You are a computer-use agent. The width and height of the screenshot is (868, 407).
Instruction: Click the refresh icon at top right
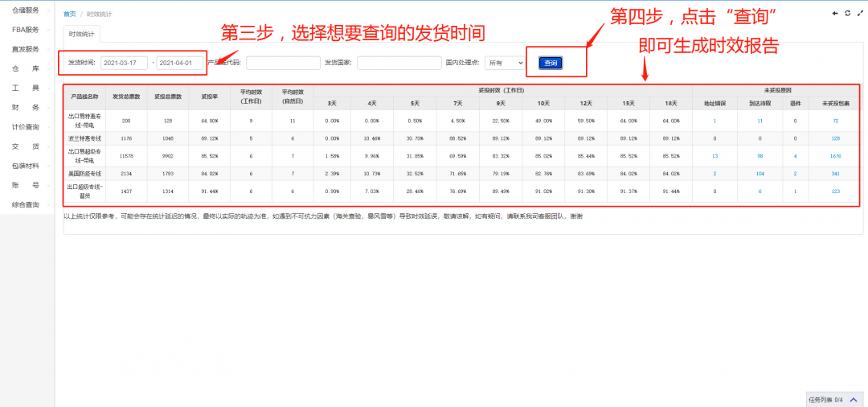click(x=848, y=14)
